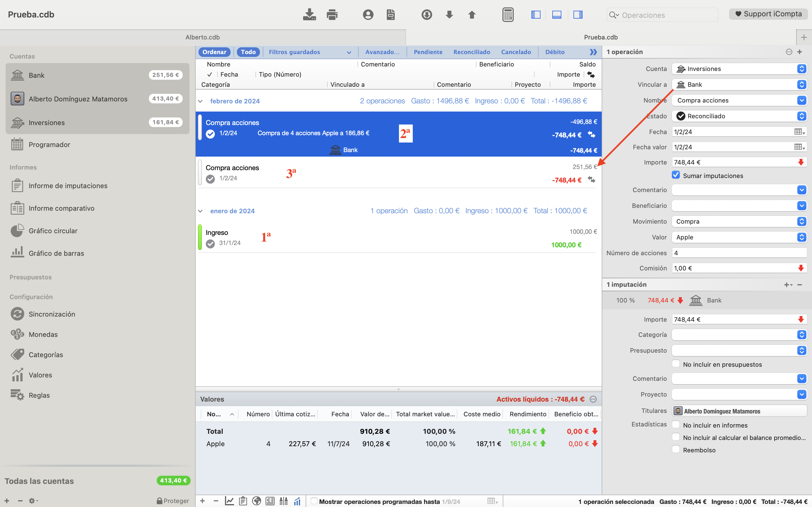Screen dimensions: 812x507
Task: Uncheck Sumar imputaciones checkbox
Action: click(676, 175)
